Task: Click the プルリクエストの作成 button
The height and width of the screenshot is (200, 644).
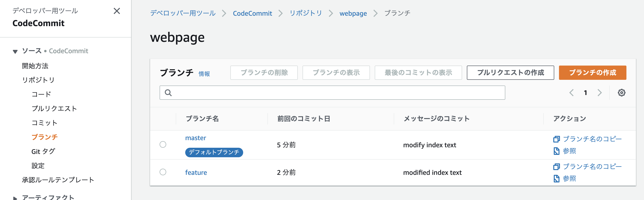Action: (x=510, y=72)
